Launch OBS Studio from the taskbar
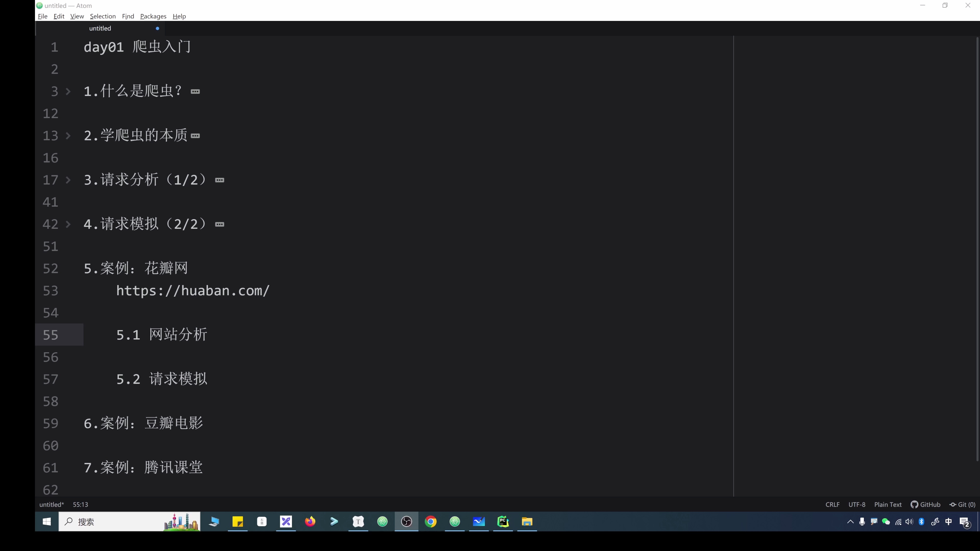 tap(406, 522)
